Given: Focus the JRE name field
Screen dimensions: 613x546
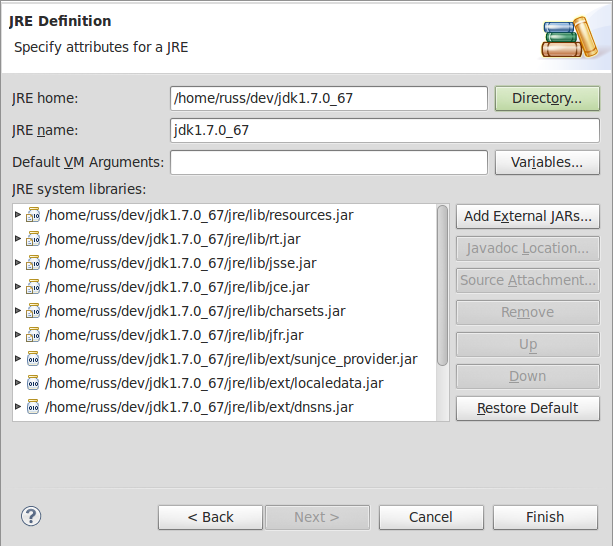Looking at the screenshot, I should coord(385,131).
